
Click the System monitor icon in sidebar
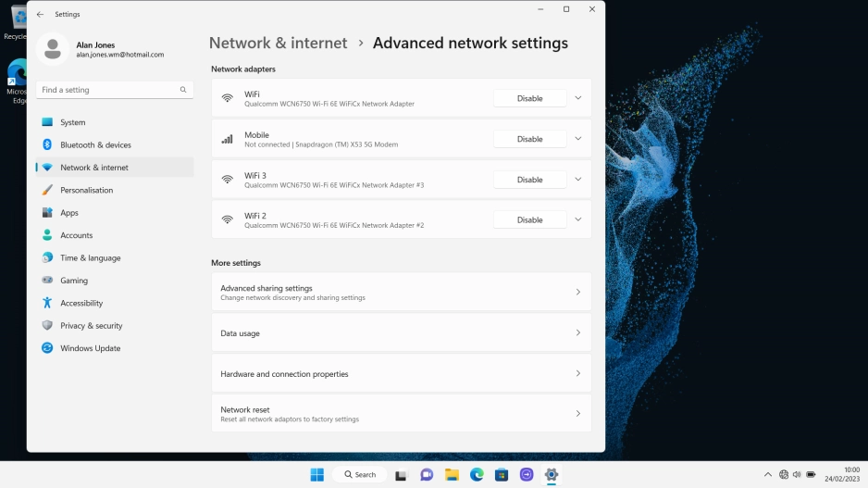pos(47,122)
